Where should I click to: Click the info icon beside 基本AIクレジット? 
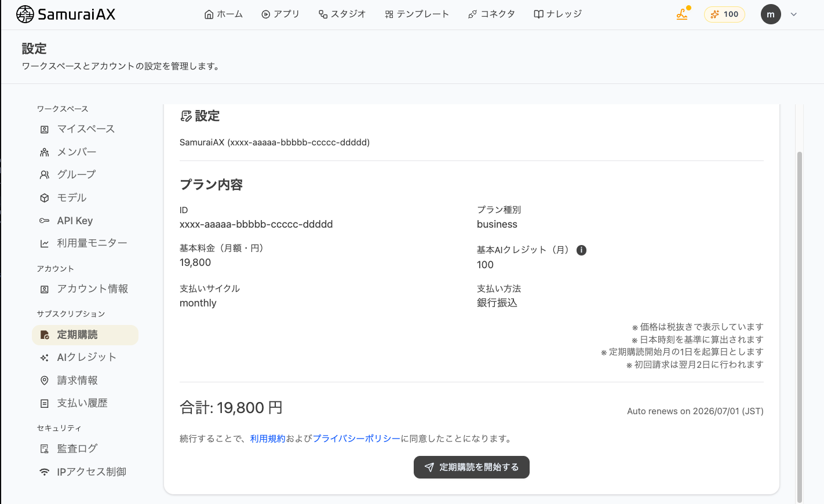pyautogui.click(x=581, y=250)
